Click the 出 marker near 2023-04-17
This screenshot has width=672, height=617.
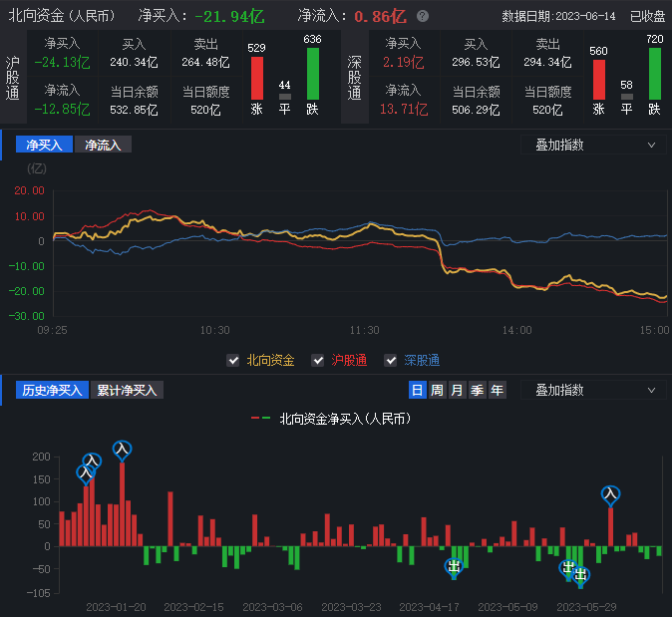[x=454, y=567]
